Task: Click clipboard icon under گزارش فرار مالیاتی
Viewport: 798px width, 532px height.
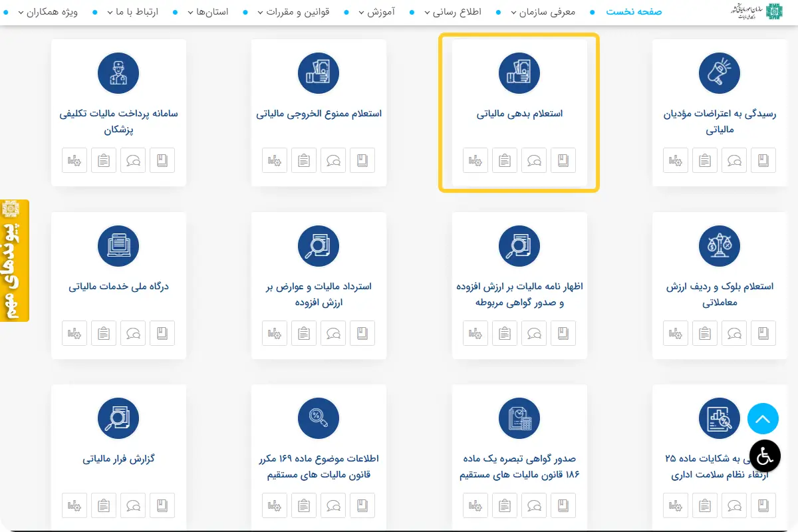Action: click(104, 506)
